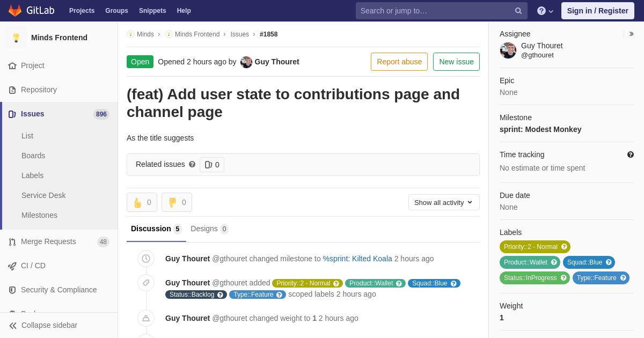Click the Collapse sidebar double-chevron icon

click(13, 325)
